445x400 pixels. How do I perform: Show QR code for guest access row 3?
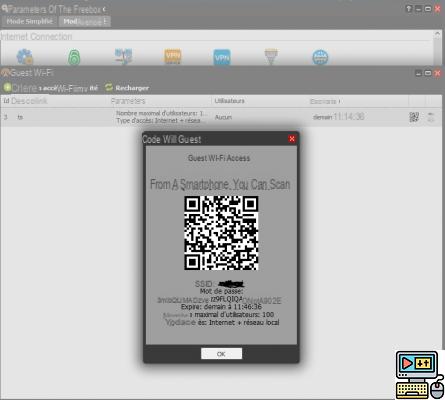click(414, 117)
